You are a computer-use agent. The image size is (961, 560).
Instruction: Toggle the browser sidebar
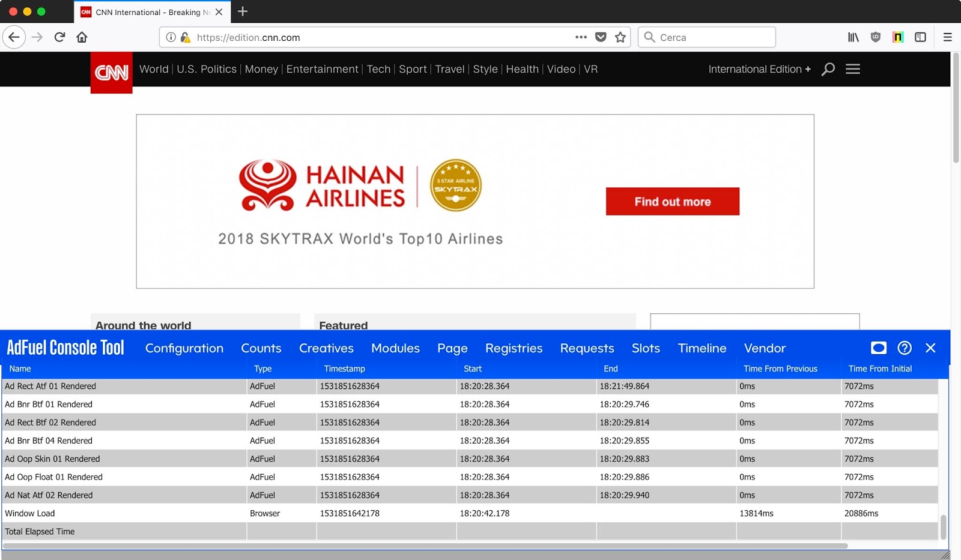tap(920, 37)
